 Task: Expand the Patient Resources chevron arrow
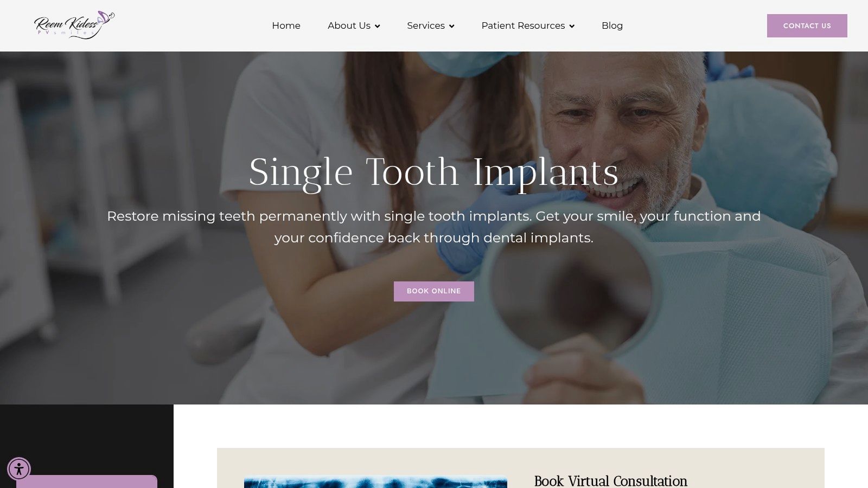572,26
